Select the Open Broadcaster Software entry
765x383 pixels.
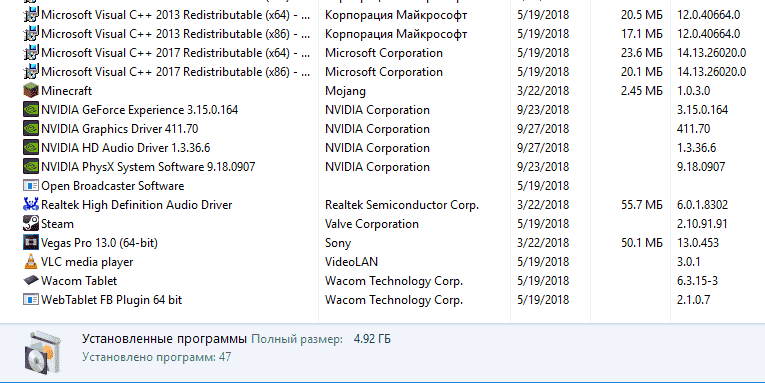(112, 186)
